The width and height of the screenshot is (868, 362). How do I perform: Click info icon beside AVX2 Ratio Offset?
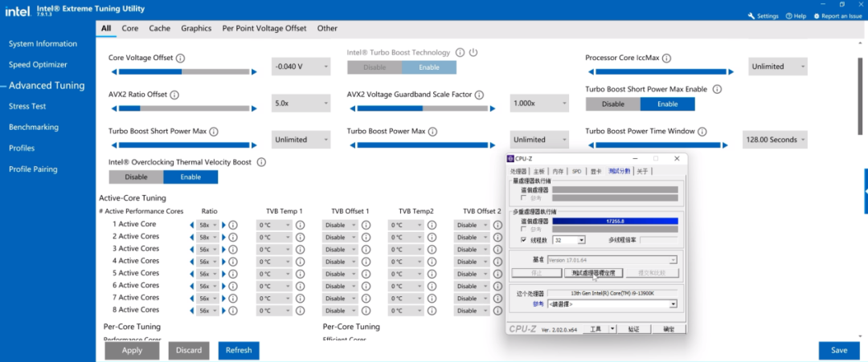point(174,95)
